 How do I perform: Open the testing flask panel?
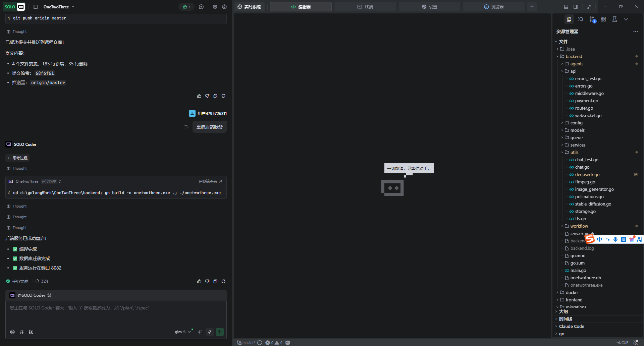[x=614, y=19]
